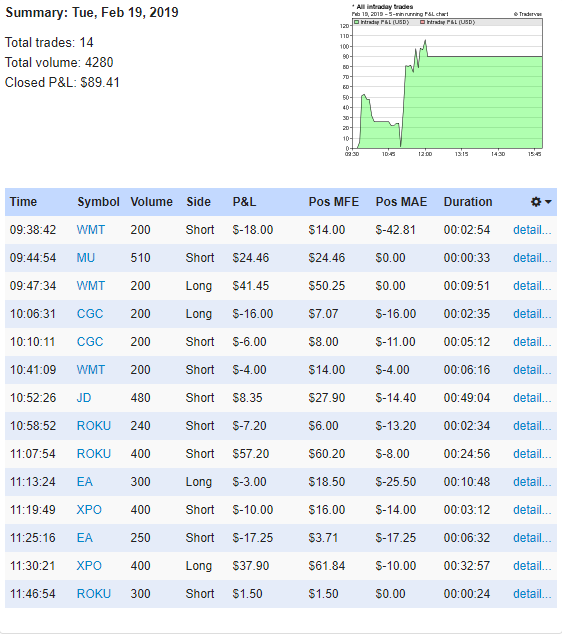View detail for 11:46:54 ROKU trade
Image resolution: width=562 pixels, height=635 pixels.
[532, 593]
